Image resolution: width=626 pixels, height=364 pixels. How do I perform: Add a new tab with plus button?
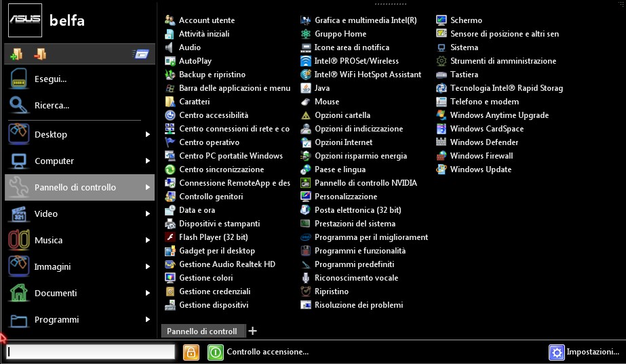click(x=252, y=331)
